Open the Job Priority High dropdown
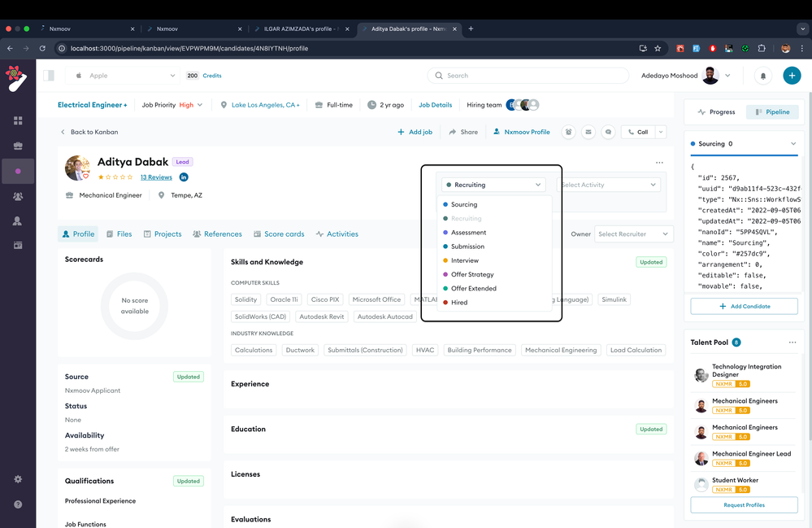Viewport: 812px width, 528px height. pyautogui.click(x=172, y=105)
